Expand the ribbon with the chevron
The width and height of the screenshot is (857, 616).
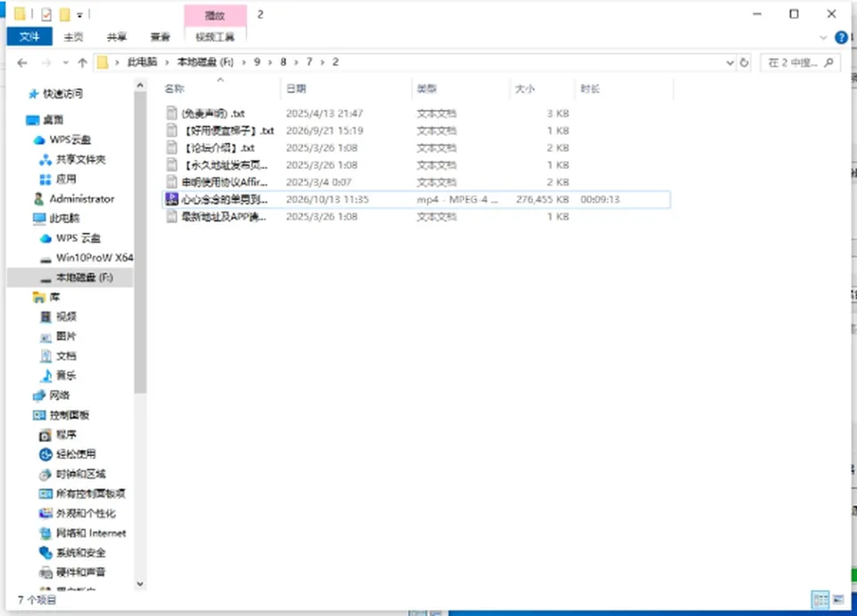(x=823, y=37)
